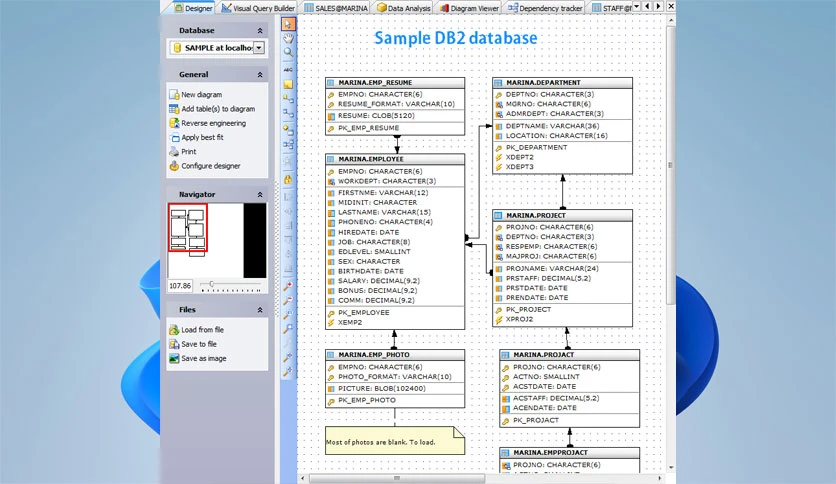Print the diagram
Viewport: 836px width, 484px height.
coord(183,152)
